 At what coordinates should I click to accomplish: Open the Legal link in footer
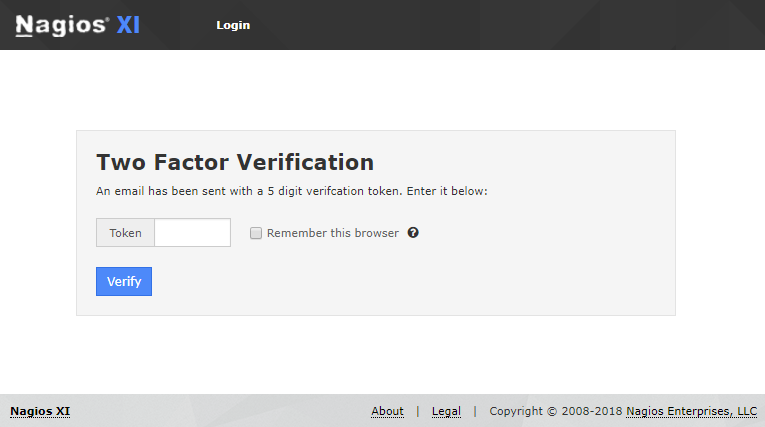pyautogui.click(x=446, y=411)
